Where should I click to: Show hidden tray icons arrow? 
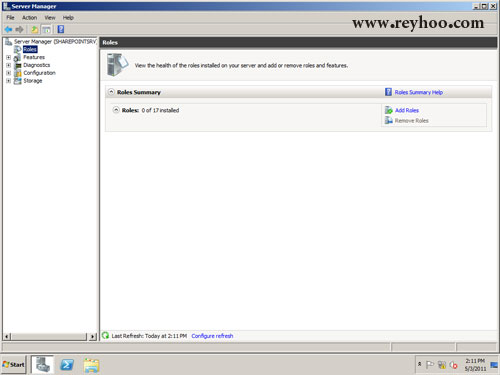point(420,364)
